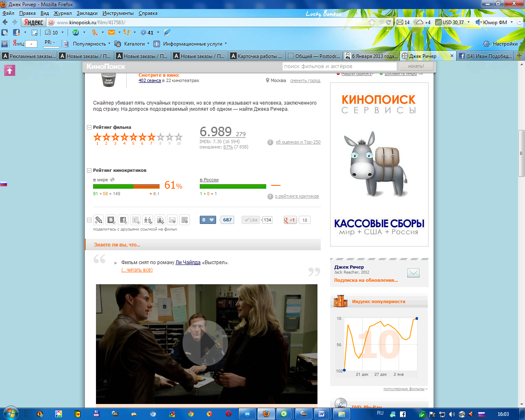Click читать всё link

click(x=137, y=270)
